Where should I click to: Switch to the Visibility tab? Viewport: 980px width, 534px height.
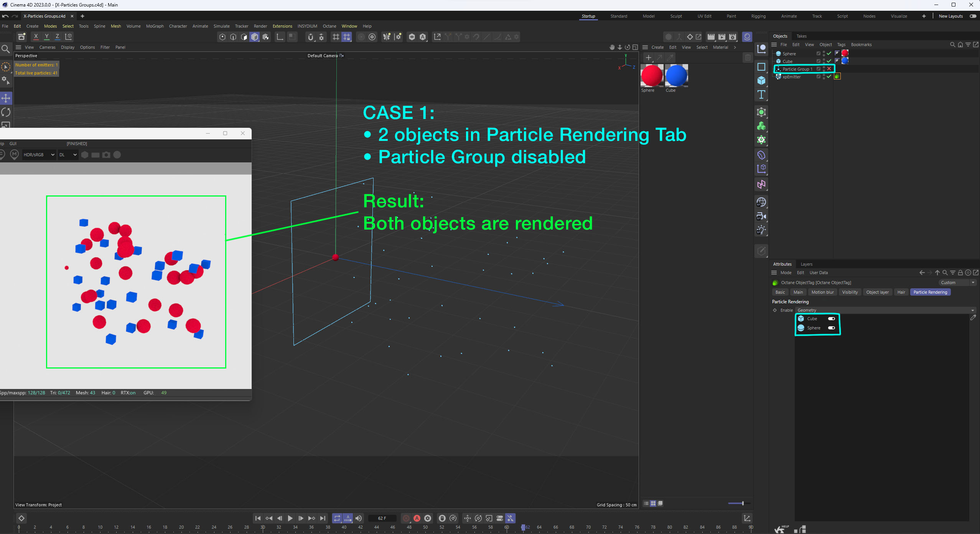click(850, 292)
